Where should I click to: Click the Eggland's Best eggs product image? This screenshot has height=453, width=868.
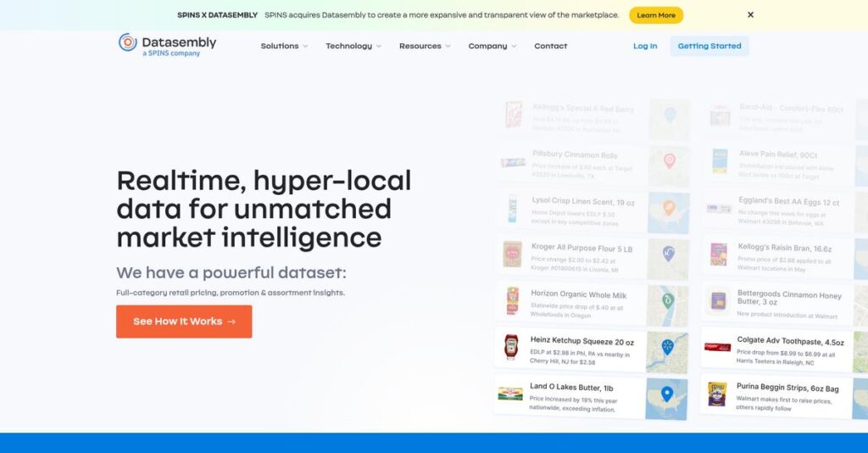coord(719,209)
